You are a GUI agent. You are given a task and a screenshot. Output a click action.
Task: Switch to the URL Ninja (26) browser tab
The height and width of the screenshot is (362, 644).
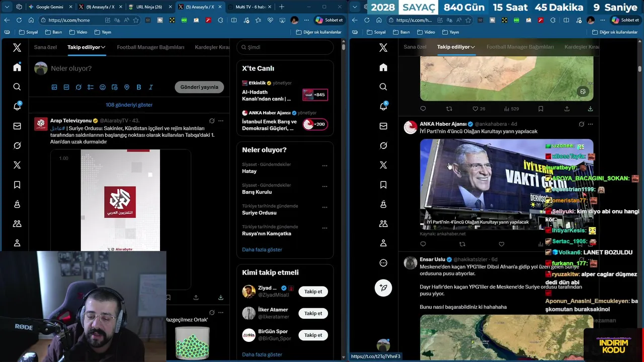[149, 7]
